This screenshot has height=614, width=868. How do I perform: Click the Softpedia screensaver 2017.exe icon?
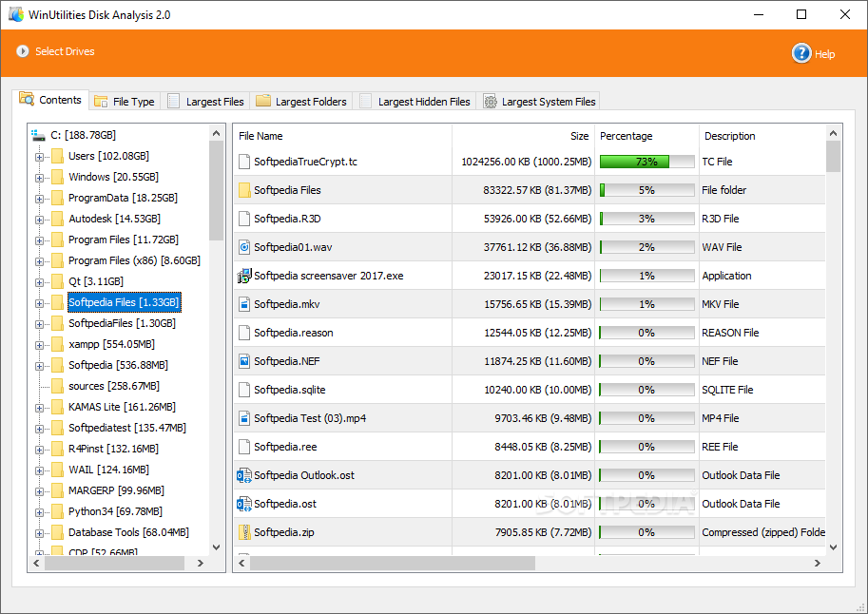[244, 276]
